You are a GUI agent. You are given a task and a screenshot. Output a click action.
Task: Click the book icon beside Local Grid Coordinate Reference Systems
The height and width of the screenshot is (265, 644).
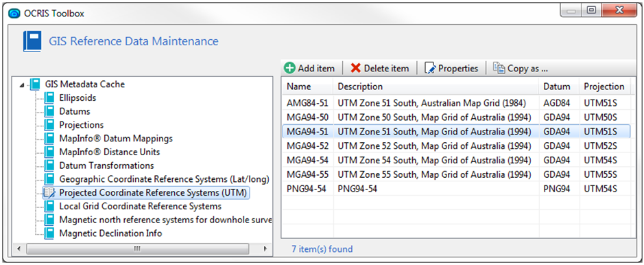click(49, 206)
